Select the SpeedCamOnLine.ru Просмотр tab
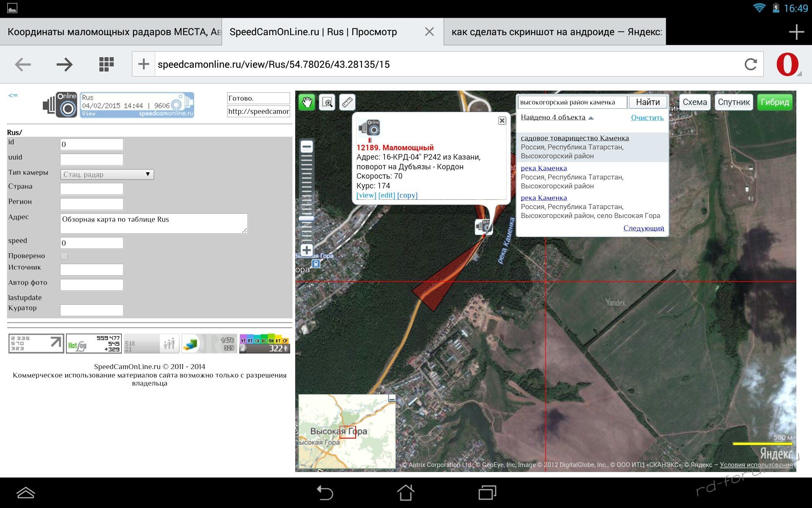 point(313,32)
